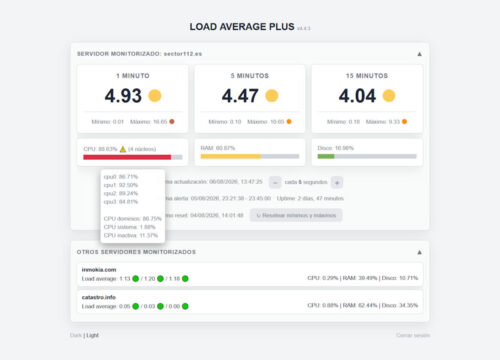Switch to the Dark theme
Image resolution: width=500 pixels, height=360 pixels.
coord(76,335)
